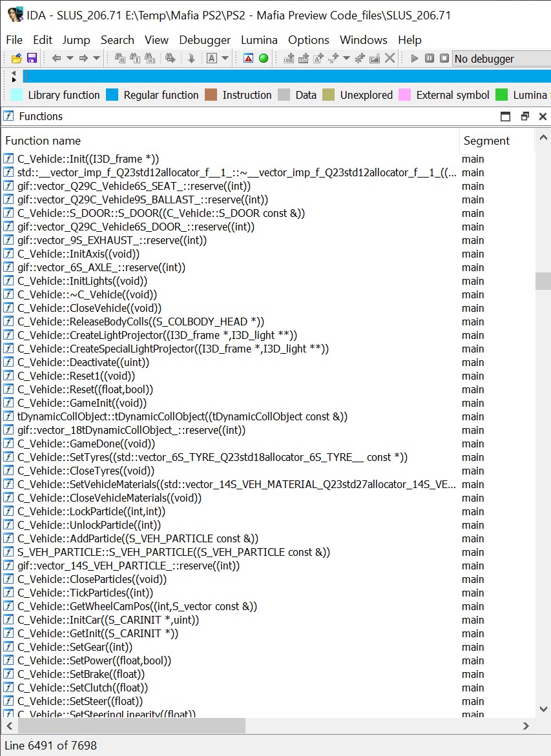The height and width of the screenshot is (756, 551).
Task: Open the debugger selection combo box
Action: coord(501,59)
